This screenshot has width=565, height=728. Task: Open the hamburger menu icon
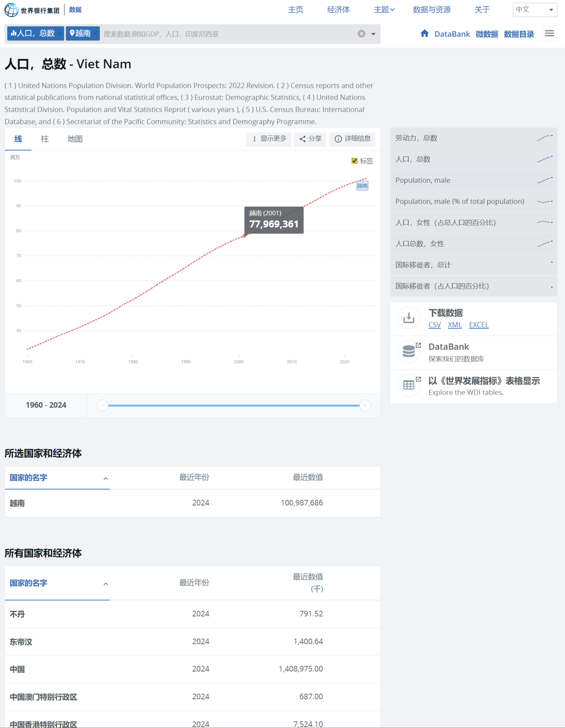pos(549,34)
